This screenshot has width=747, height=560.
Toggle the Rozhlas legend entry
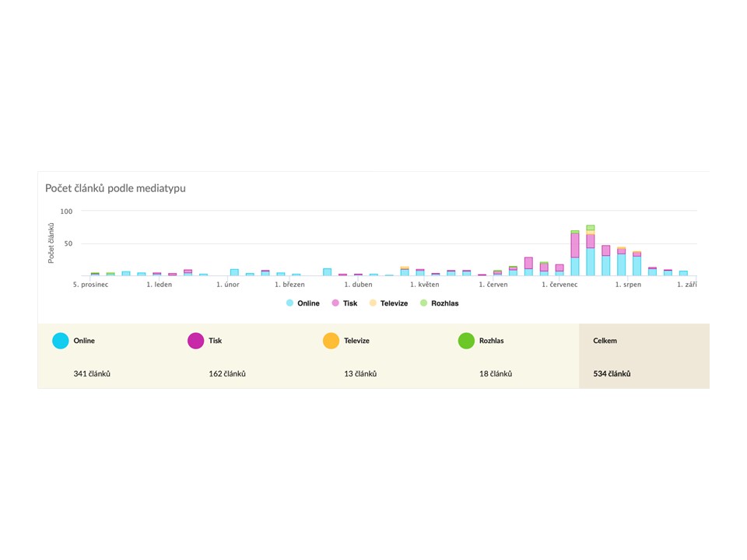439,303
